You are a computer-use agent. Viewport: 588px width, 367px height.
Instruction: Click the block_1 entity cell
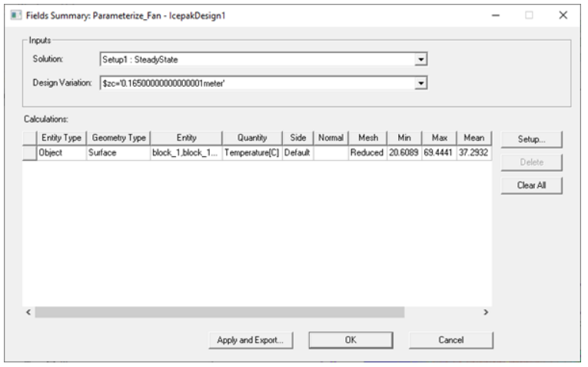(186, 153)
